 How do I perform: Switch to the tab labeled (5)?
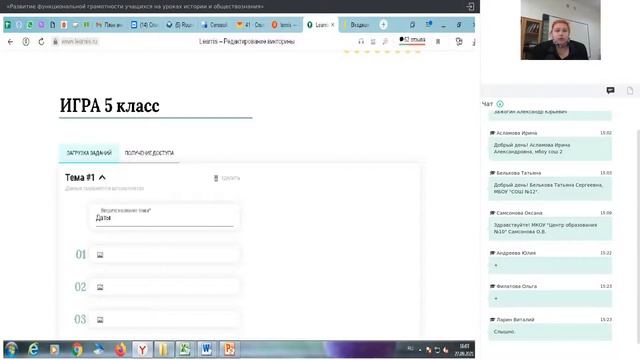tap(180, 25)
